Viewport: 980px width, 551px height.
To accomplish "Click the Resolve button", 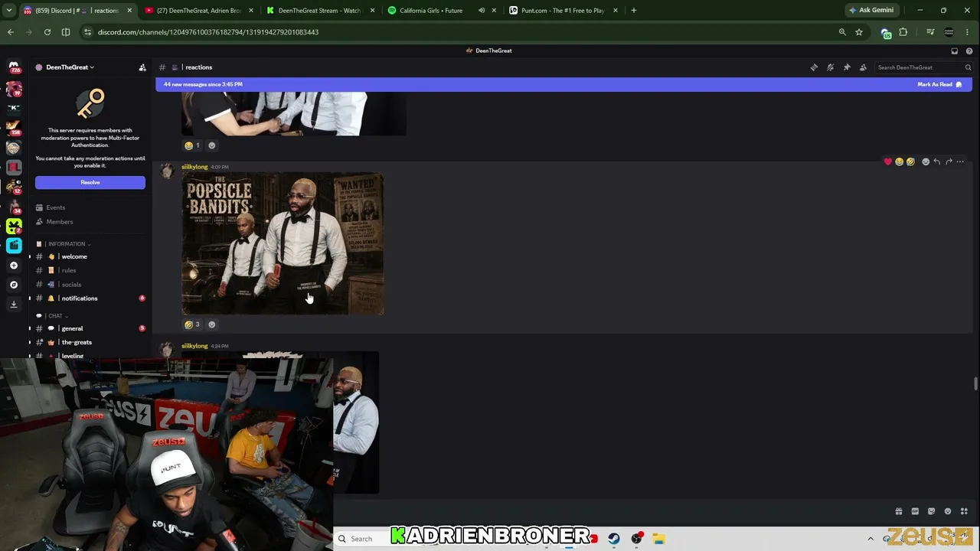I will (90, 182).
